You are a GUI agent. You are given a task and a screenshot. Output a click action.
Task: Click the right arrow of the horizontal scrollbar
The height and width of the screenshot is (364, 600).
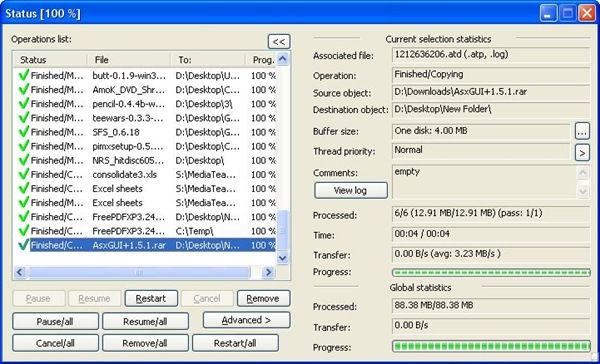(269, 272)
